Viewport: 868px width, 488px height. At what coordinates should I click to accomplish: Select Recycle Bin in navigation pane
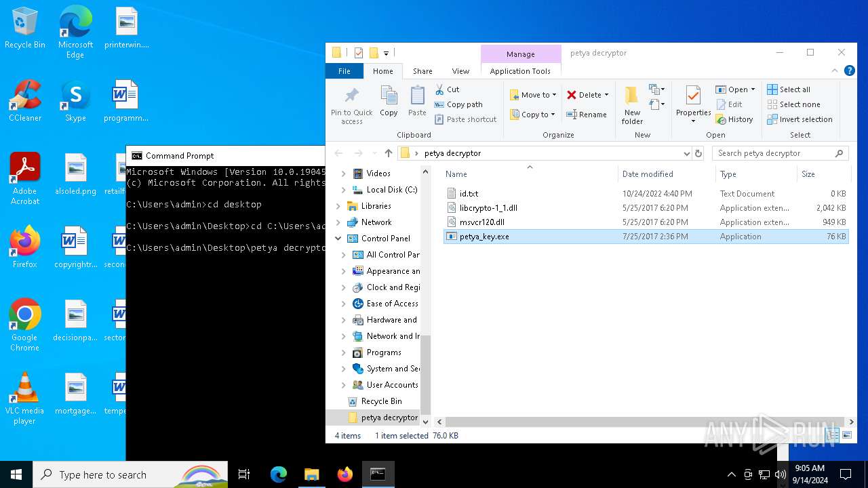[381, 401]
